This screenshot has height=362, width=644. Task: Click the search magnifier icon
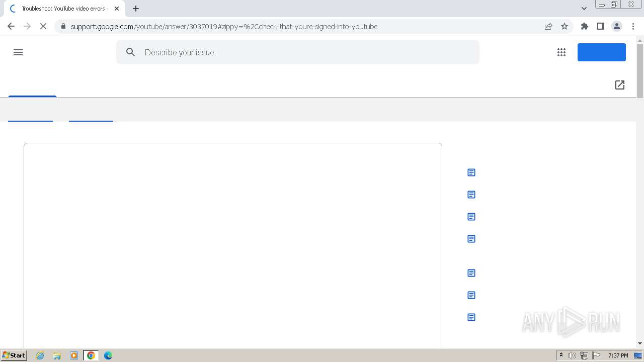click(131, 52)
